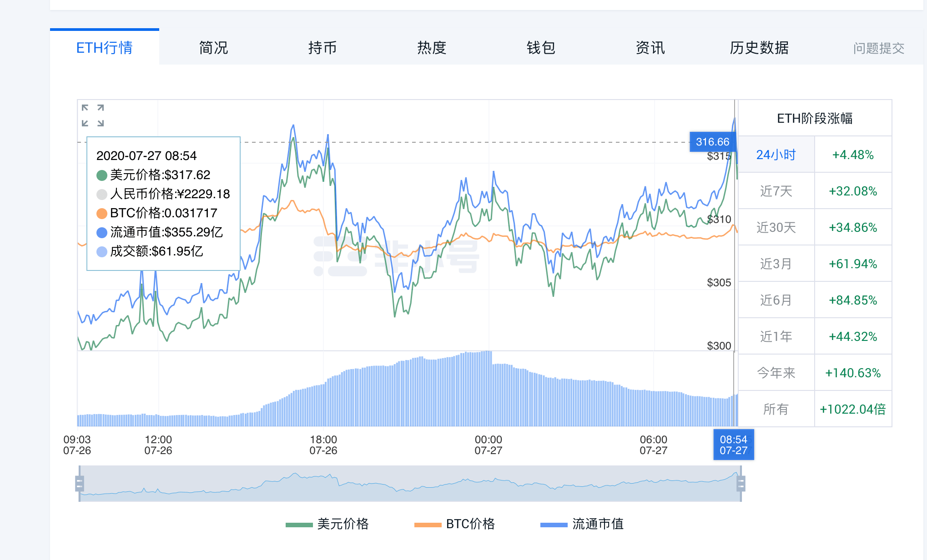Image resolution: width=927 pixels, height=560 pixels.
Task: Switch to 历史数据 tab
Action: [759, 48]
